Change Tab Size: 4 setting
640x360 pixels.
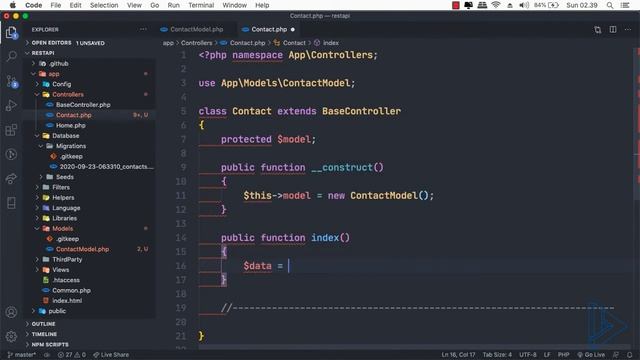click(497, 355)
